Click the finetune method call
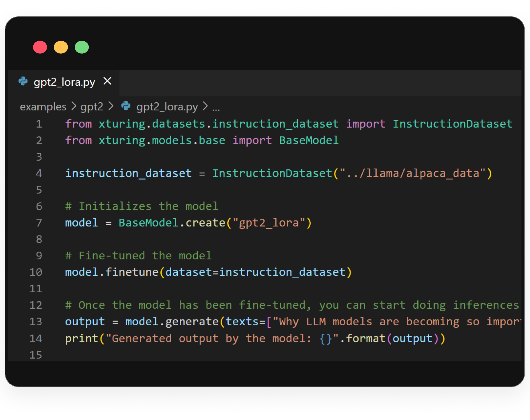This screenshot has height=420, width=530. [x=132, y=272]
